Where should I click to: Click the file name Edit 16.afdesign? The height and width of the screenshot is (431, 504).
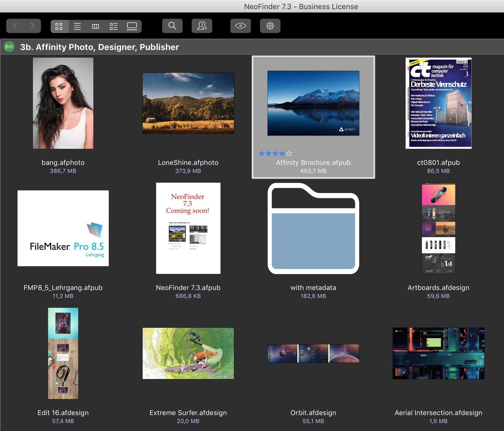(x=63, y=413)
